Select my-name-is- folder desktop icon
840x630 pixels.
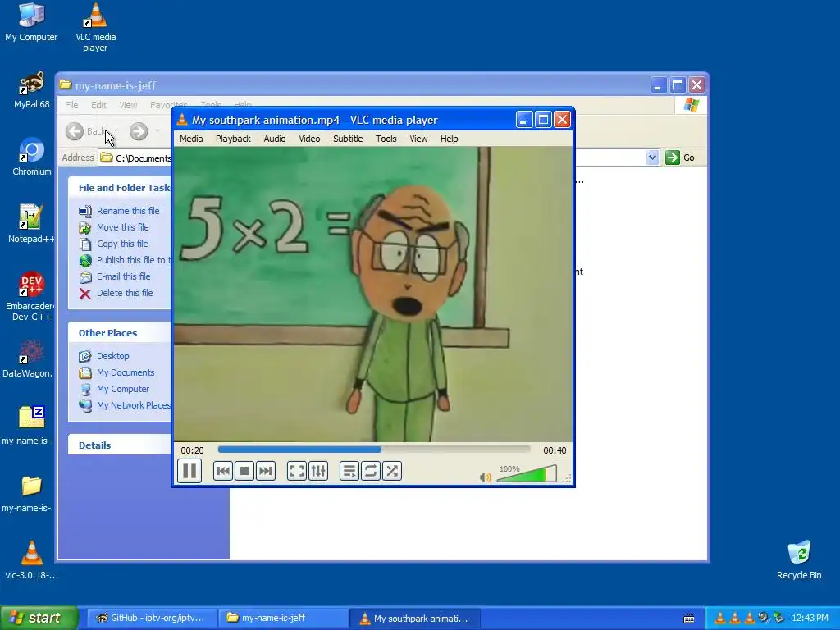pos(28,493)
